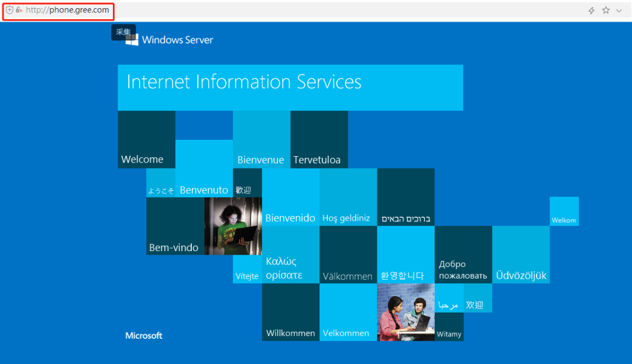The height and width of the screenshot is (364, 632).
Task: Click the Bienvenido tile
Action: pos(291,197)
